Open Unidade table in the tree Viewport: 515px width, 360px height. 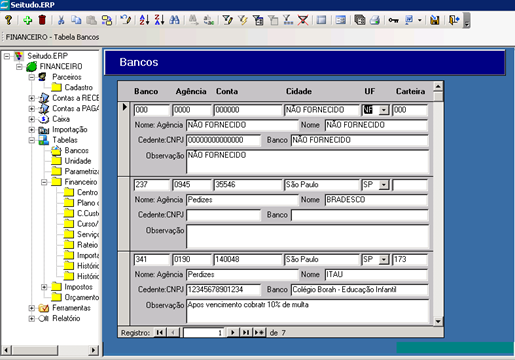pos(78,161)
